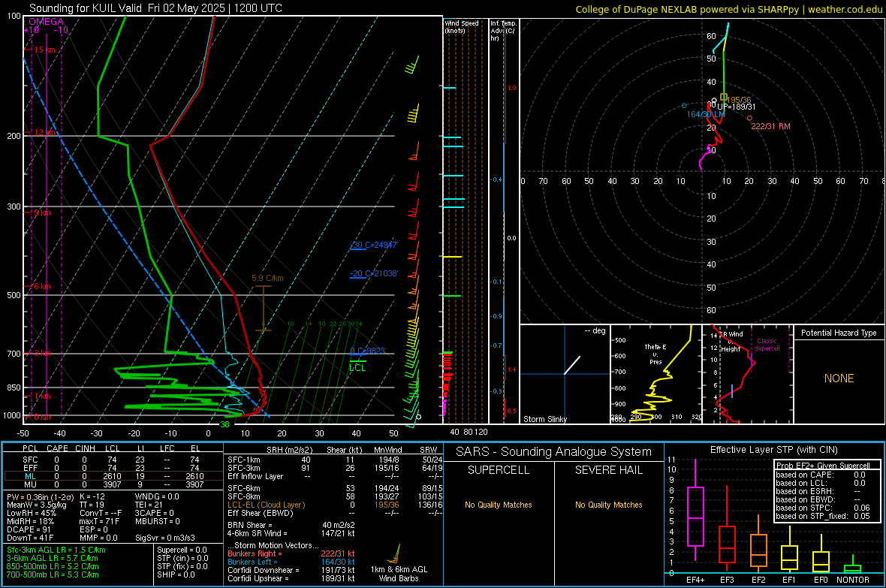The image size is (886, 588).
Task: Click the MeanW = 3.5g/kg value
Action: [37, 505]
